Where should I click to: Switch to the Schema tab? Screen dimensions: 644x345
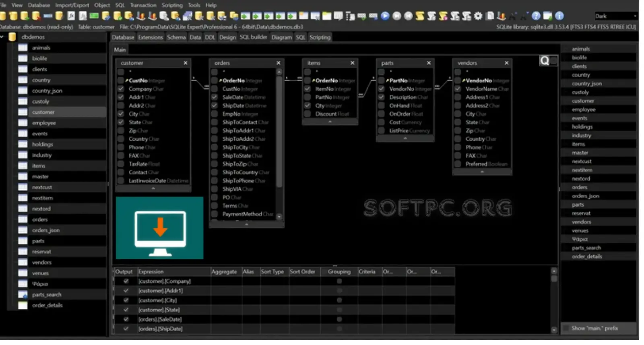point(176,37)
